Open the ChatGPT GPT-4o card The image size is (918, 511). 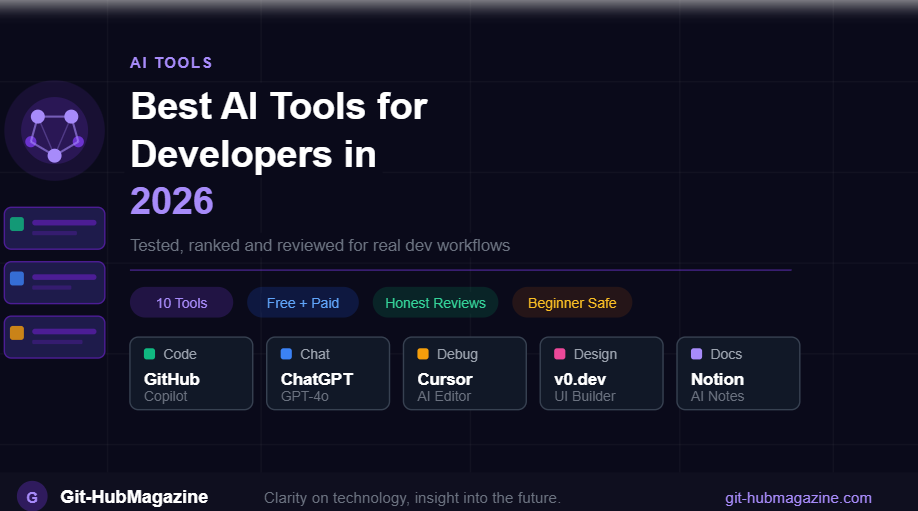click(x=328, y=373)
